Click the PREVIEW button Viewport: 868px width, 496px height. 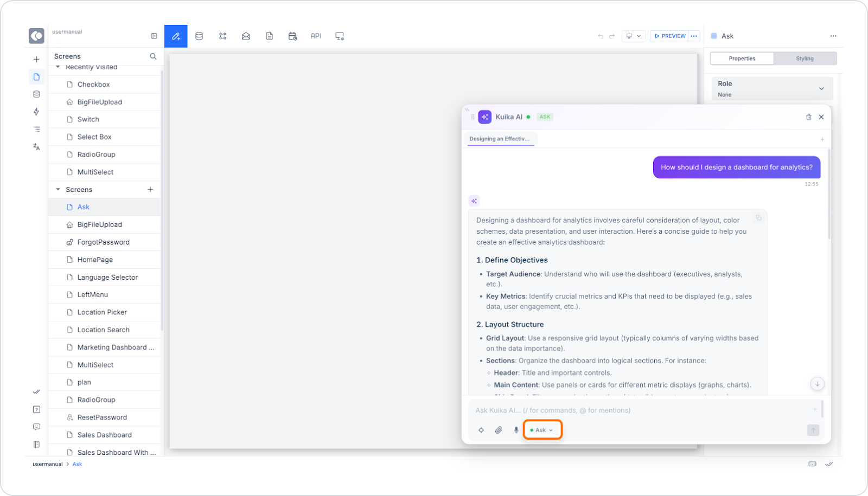click(x=670, y=36)
